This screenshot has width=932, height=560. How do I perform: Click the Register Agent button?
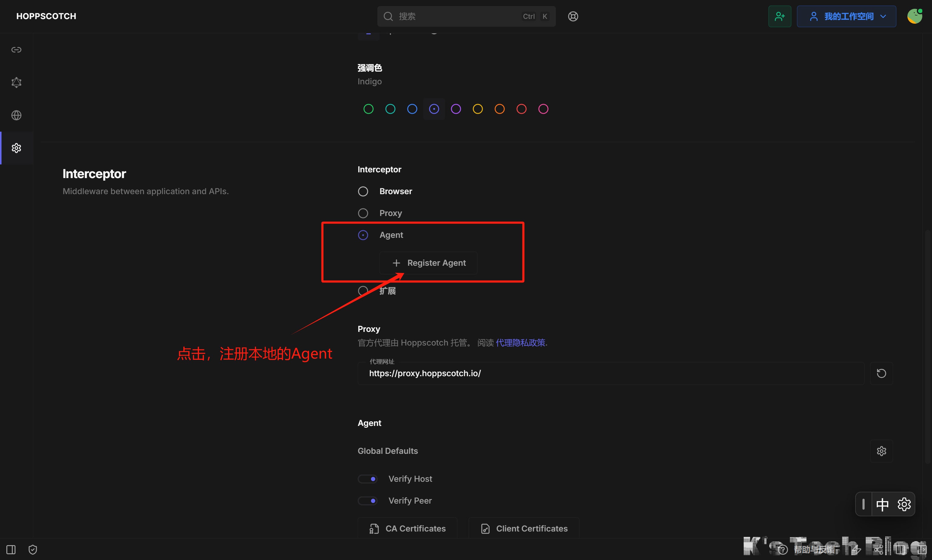click(x=428, y=263)
